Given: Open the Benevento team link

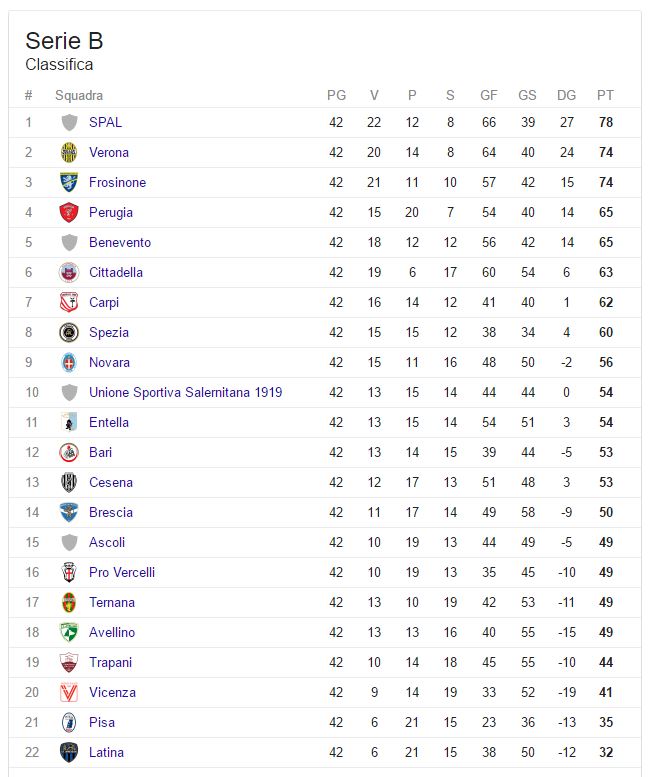Looking at the screenshot, I should (120, 242).
